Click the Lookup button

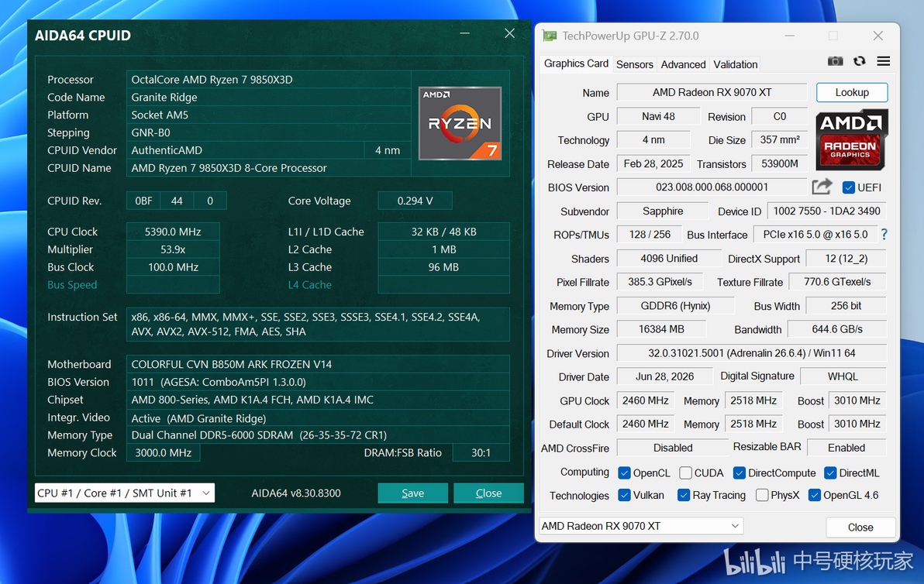tap(851, 92)
